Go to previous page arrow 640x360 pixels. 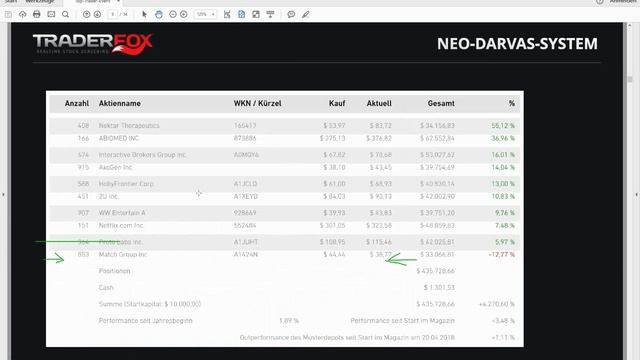(87, 14)
